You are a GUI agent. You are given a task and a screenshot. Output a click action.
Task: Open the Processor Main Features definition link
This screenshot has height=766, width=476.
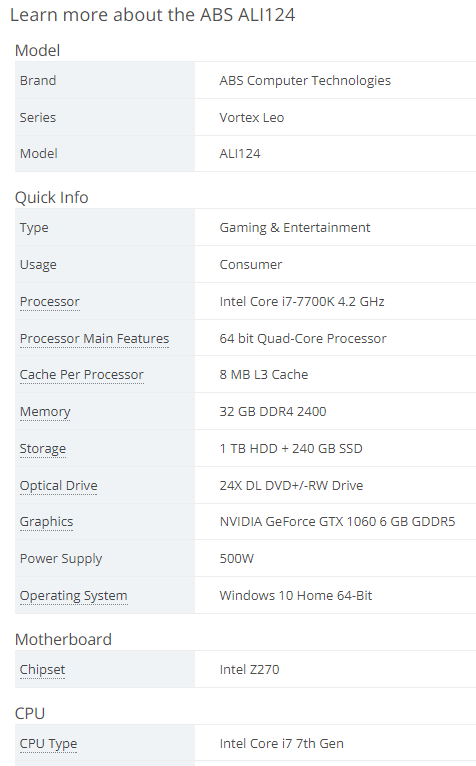point(94,338)
